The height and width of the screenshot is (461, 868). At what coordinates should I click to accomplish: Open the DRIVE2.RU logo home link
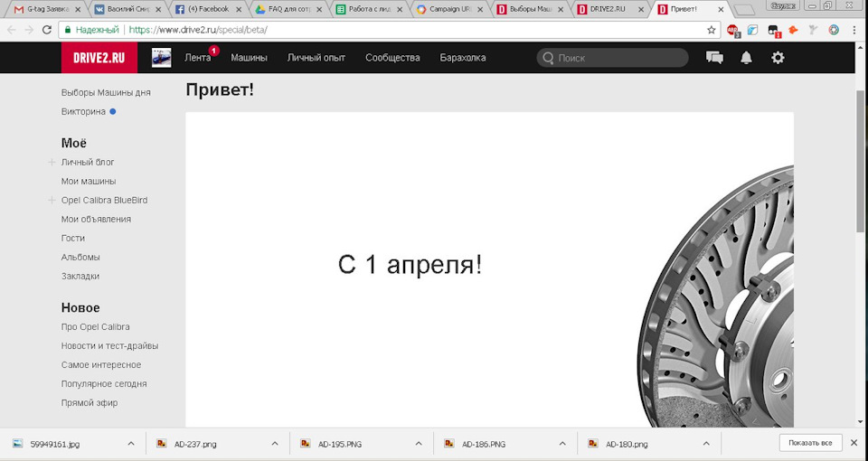tap(99, 58)
